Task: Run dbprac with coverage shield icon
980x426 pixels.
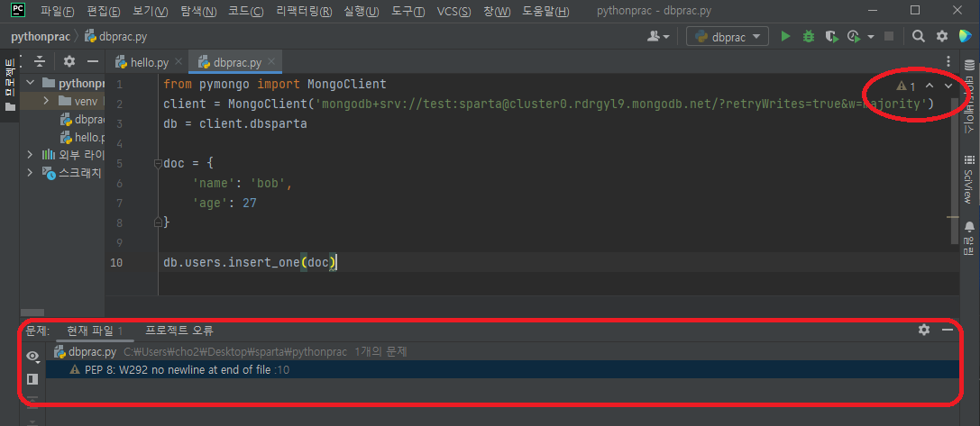Action: point(831,37)
